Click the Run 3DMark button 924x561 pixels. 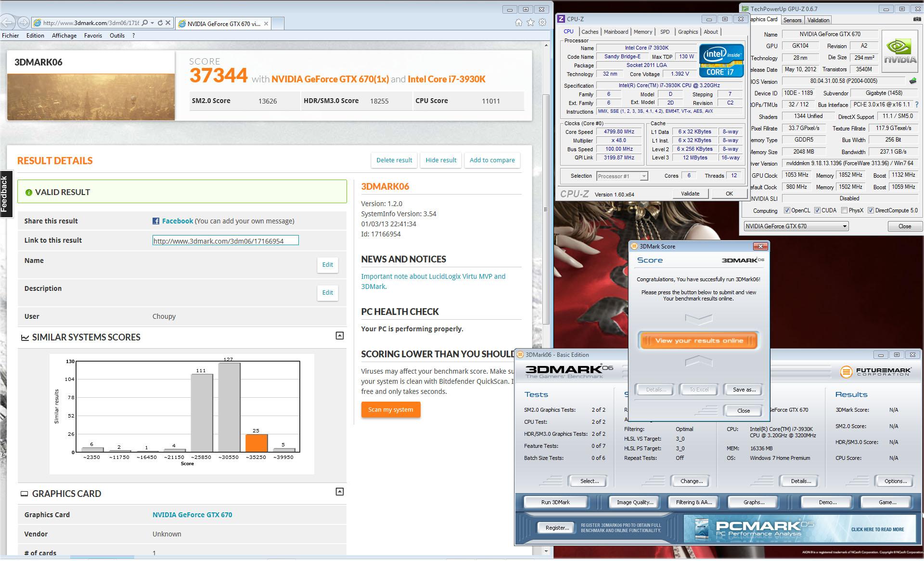(x=555, y=502)
